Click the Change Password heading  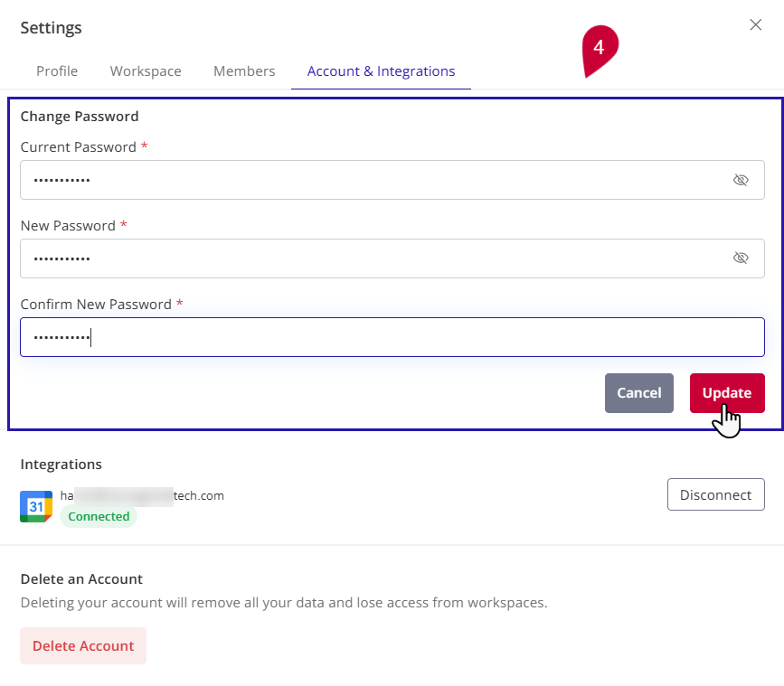coord(80,116)
